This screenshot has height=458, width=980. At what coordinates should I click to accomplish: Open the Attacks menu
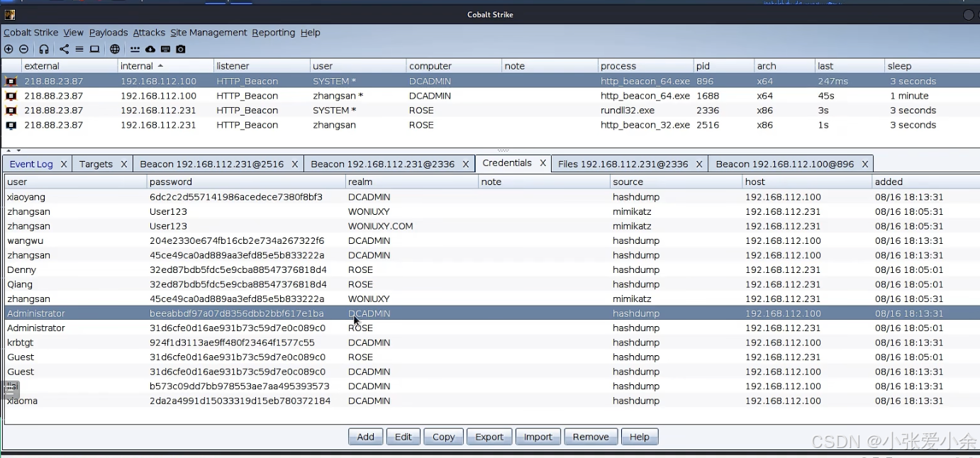click(x=149, y=33)
